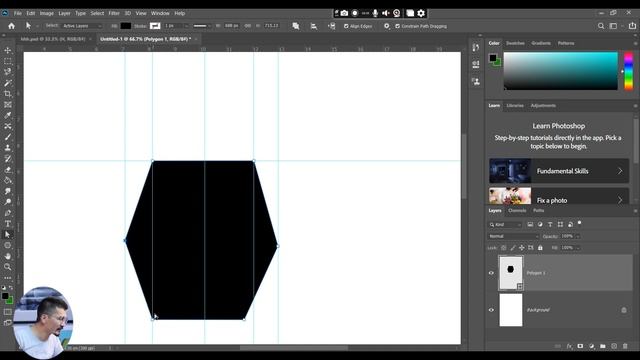640x360 pixels.
Task: Toggle lock position icon
Action: pos(522,248)
